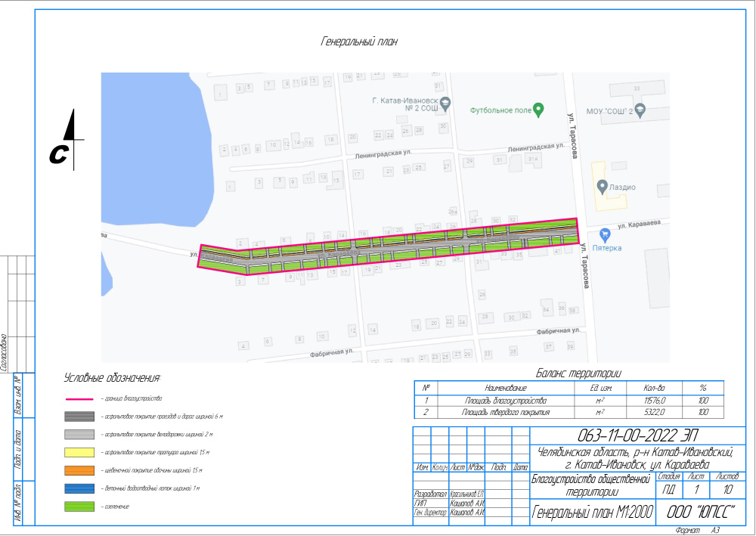Click the Футбольное поле green map pin
Viewport: 756px width, 536px height.
(x=538, y=110)
